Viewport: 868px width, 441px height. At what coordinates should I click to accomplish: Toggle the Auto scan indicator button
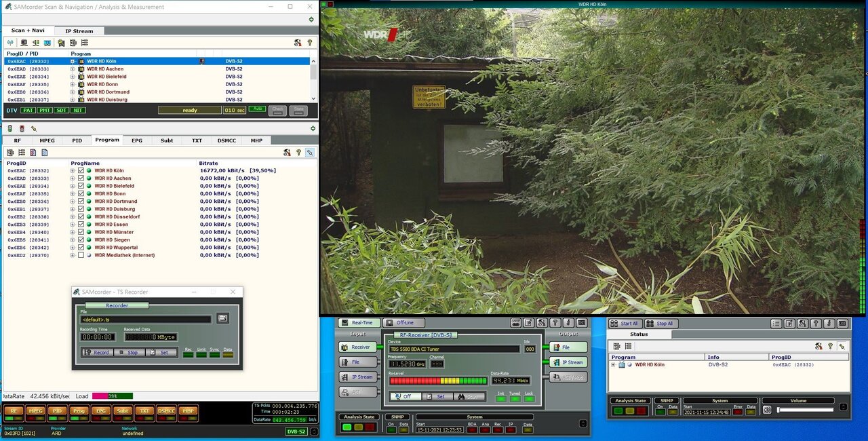(x=257, y=109)
